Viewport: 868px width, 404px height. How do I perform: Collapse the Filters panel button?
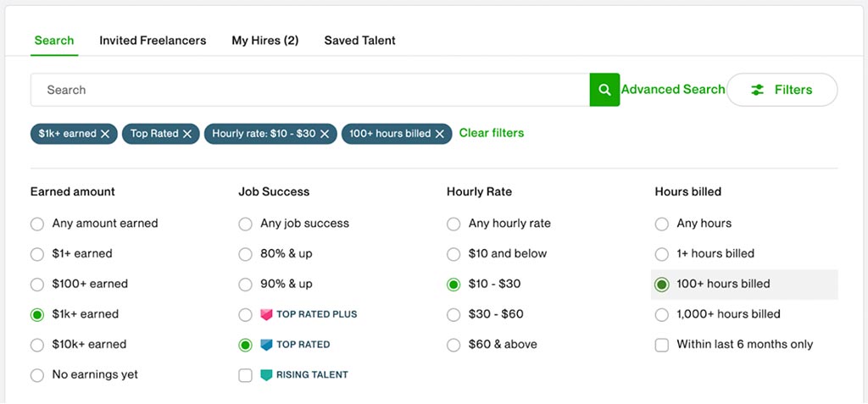tap(782, 90)
